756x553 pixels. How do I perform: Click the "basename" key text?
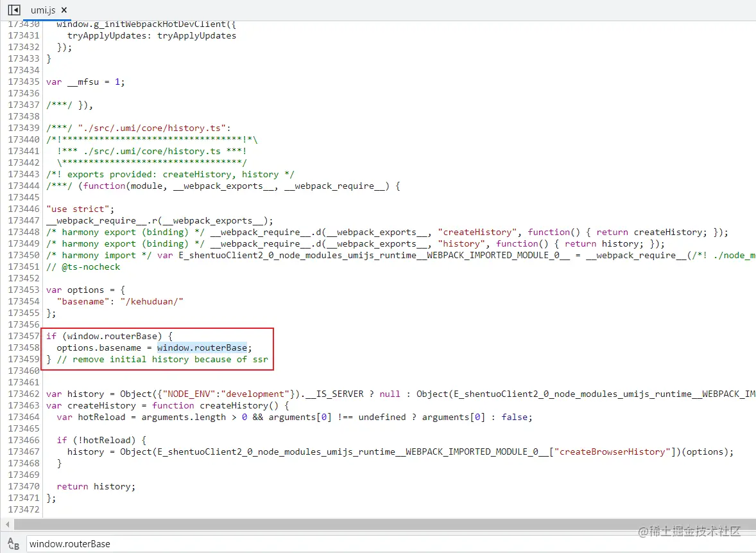click(83, 301)
